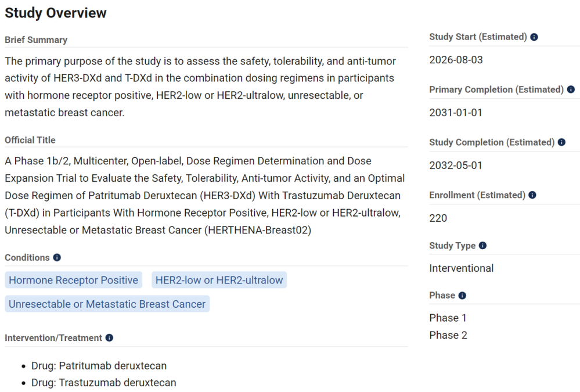Click the Study Type info icon
The height and width of the screenshot is (392, 580).
pyautogui.click(x=482, y=246)
